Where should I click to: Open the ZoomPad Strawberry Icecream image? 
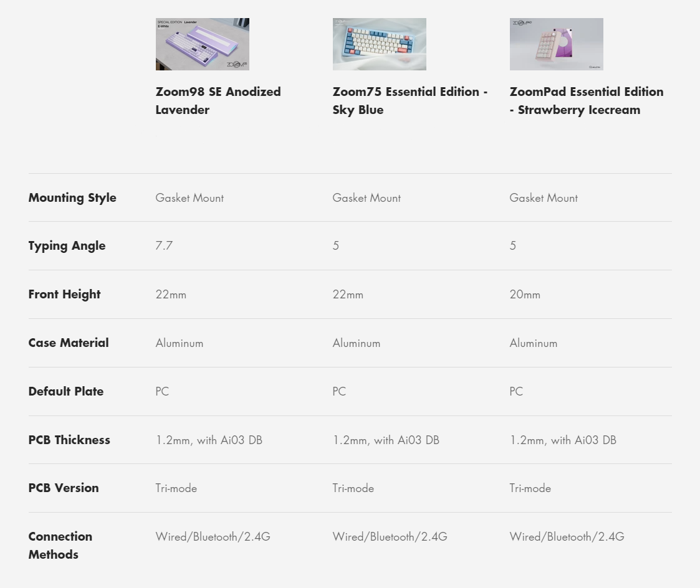coord(556,44)
